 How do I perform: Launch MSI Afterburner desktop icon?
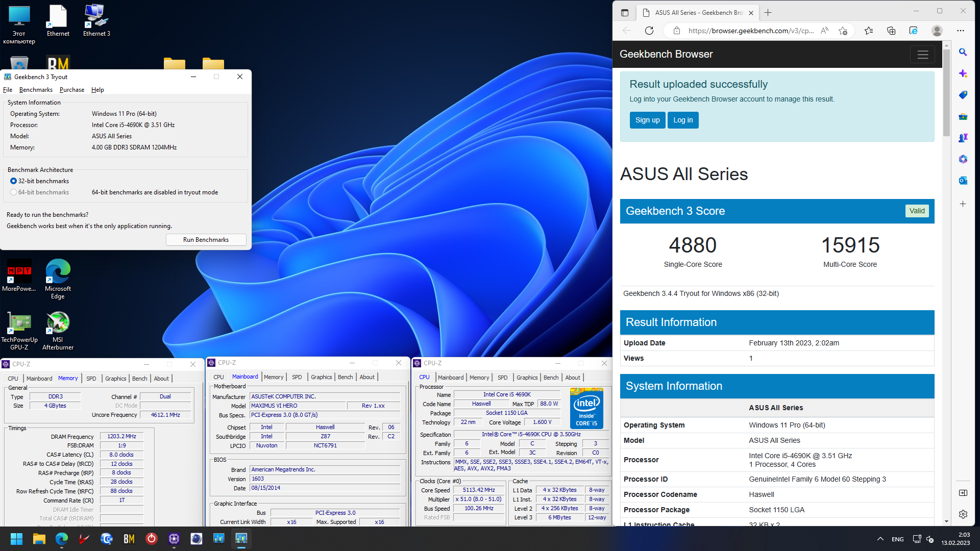click(x=58, y=331)
